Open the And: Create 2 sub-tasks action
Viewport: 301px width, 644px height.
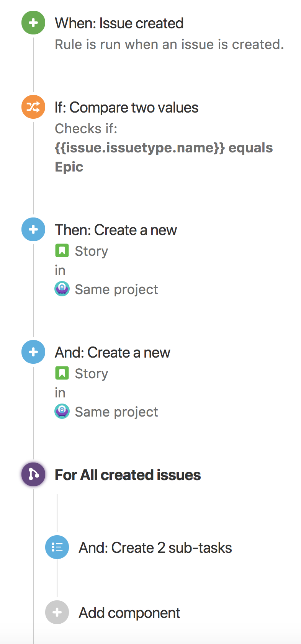click(x=155, y=548)
